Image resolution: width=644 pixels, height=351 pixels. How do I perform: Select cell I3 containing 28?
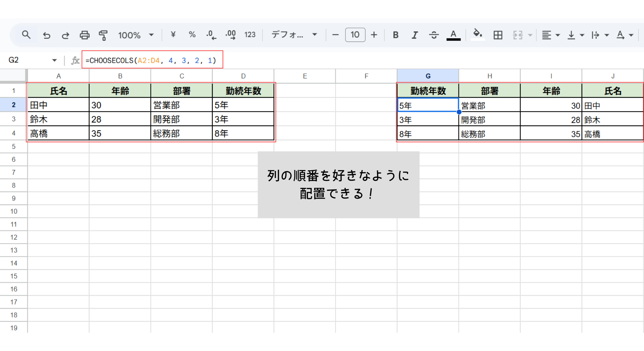coord(551,119)
